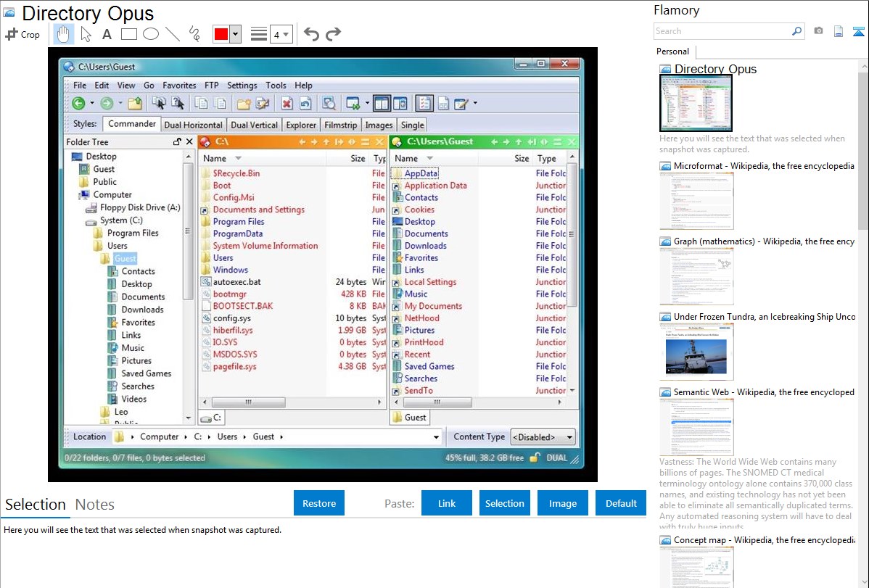This screenshot has width=869, height=588.
Task: Click the Name column sort arrow in Guest pane
Action: point(429,159)
